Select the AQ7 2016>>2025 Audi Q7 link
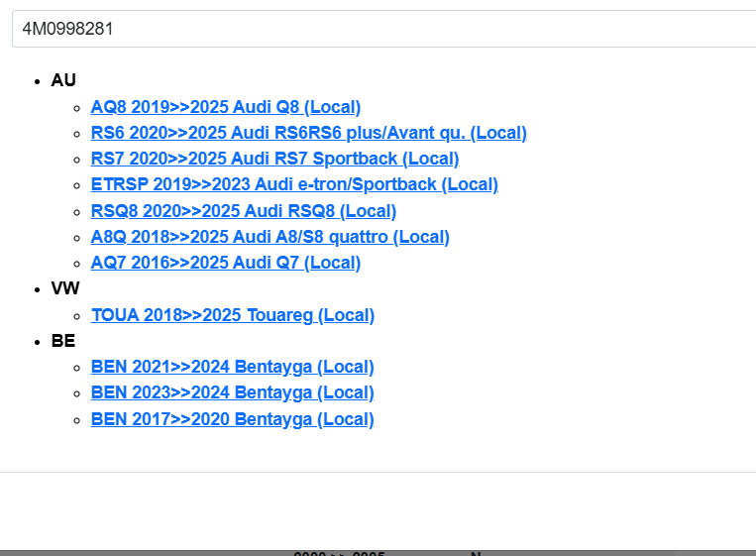Screen dimensions: 756x556 (225, 263)
